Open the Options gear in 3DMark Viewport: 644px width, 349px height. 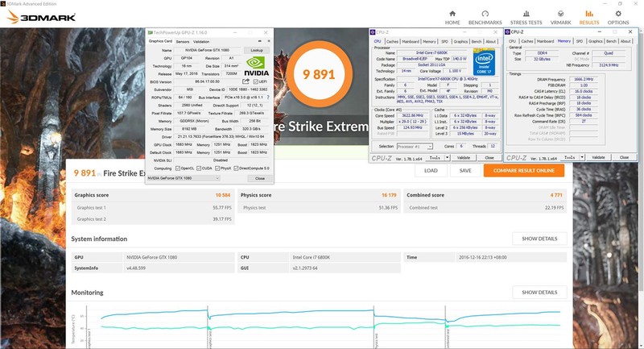[618, 16]
